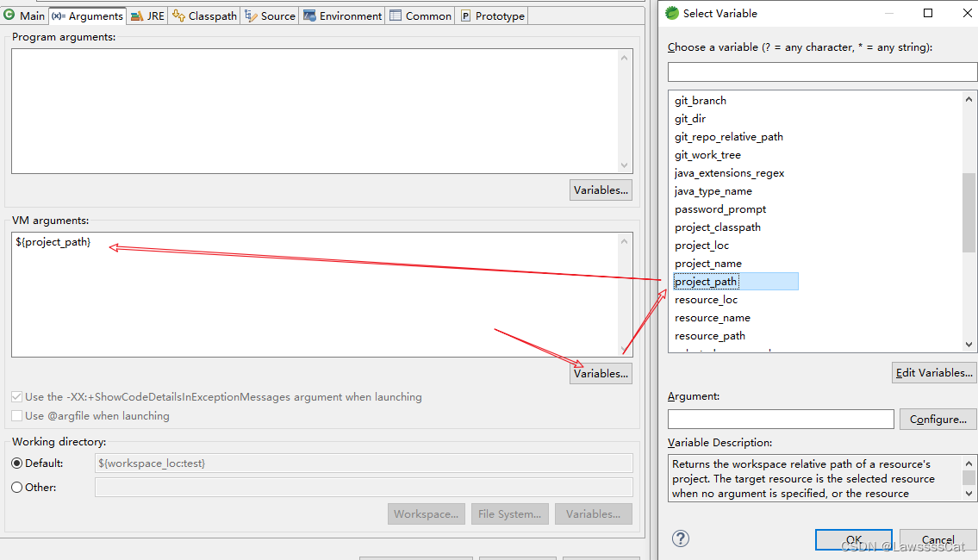This screenshot has width=978, height=560.
Task: Open the JRE configuration tab icon
Action: click(138, 15)
